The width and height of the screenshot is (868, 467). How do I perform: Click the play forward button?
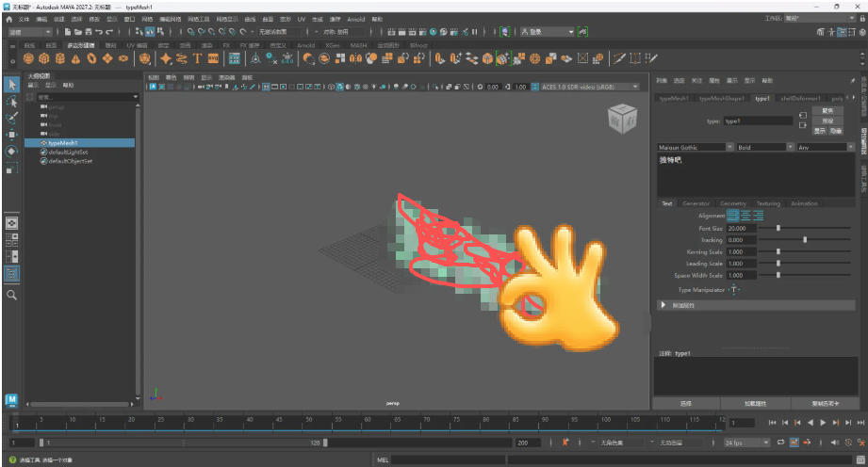pos(823,423)
